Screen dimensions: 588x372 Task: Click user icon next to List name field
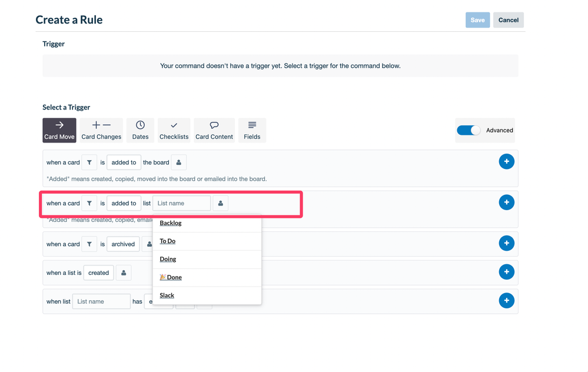[221, 203]
